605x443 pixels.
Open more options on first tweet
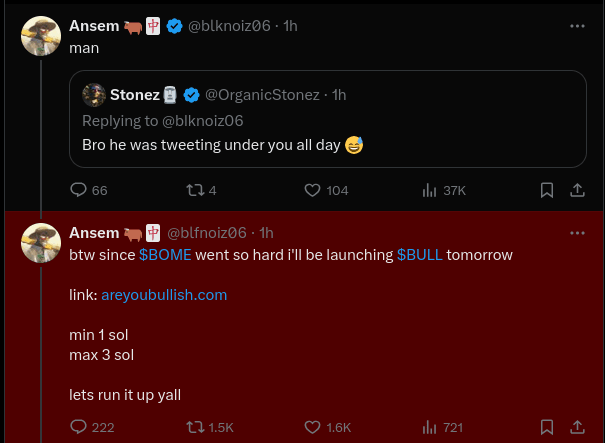[x=577, y=26]
